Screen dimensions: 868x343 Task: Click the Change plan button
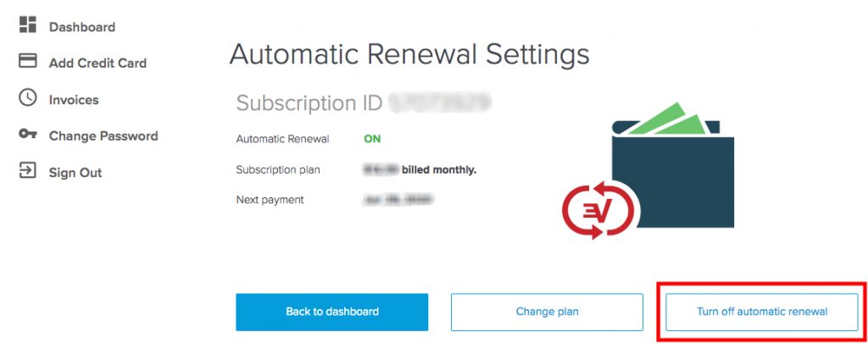(x=547, y=312)
